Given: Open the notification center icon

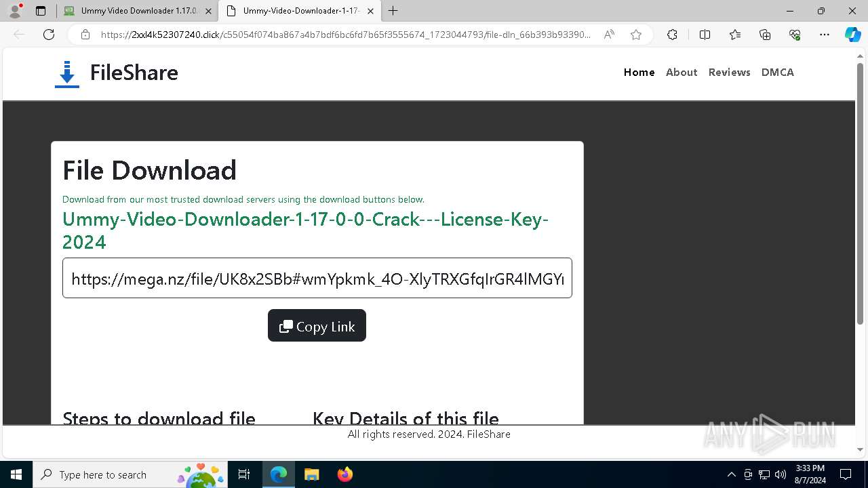Looking at the screenshot, I should (846, 474).
